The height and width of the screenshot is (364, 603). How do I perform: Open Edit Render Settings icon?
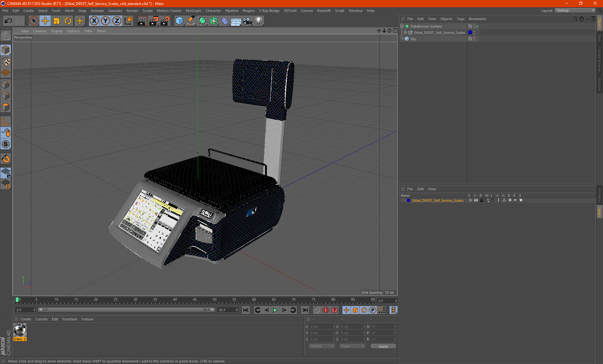click(165, 21)
